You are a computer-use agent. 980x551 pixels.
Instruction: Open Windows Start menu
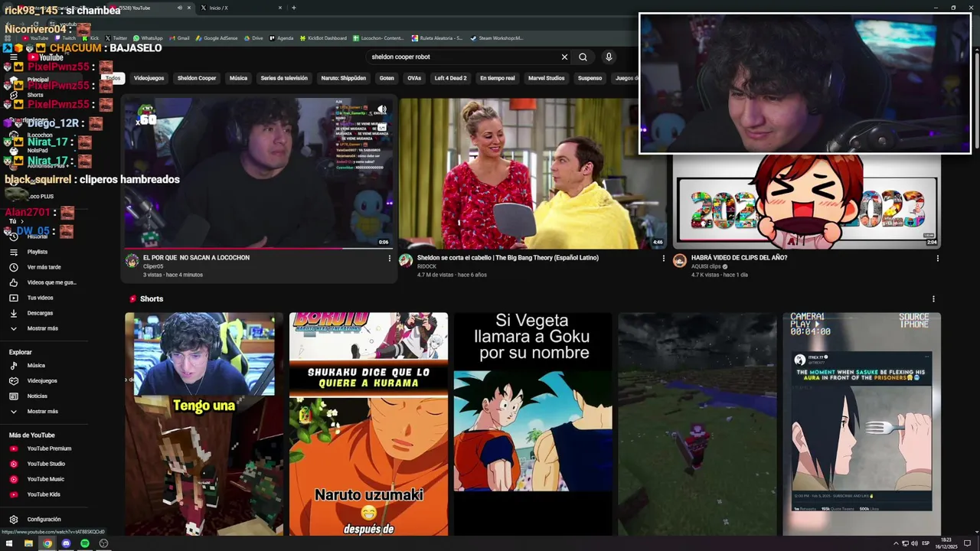(9, 543)
